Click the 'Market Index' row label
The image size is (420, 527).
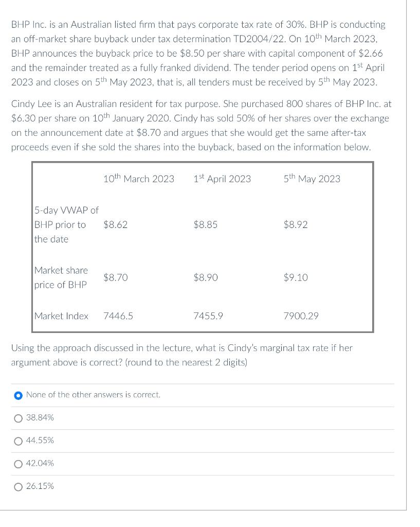[x=62, y=316]
